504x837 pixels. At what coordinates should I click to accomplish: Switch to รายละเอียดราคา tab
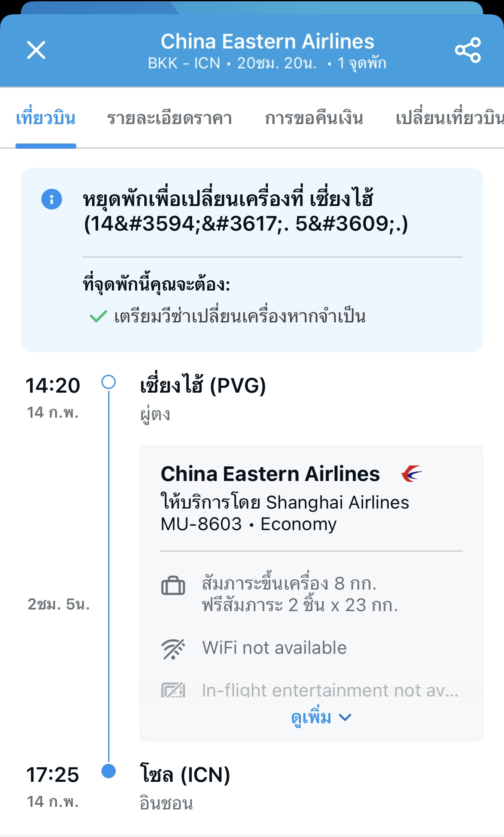169,118
